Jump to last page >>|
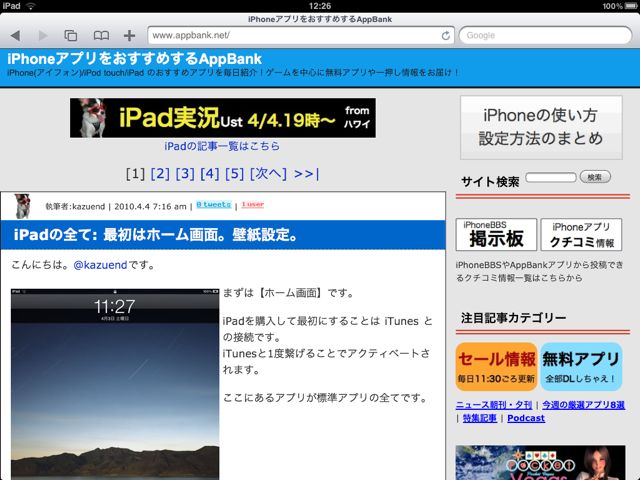Image resolution: width=640 pixels, height=480 pixels. (307, 173)
